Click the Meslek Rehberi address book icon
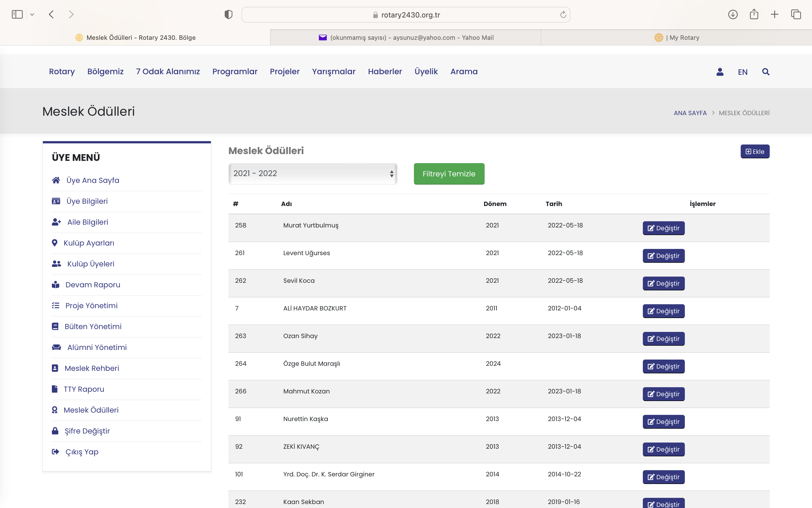The height and width of the screenshot is (508, 812). click(55, 368)
